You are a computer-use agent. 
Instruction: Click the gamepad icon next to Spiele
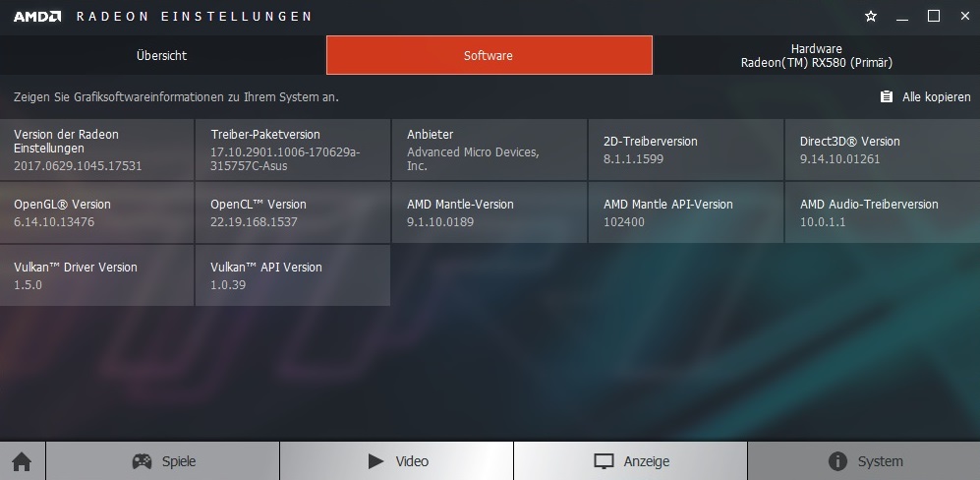tap(142, 462)
